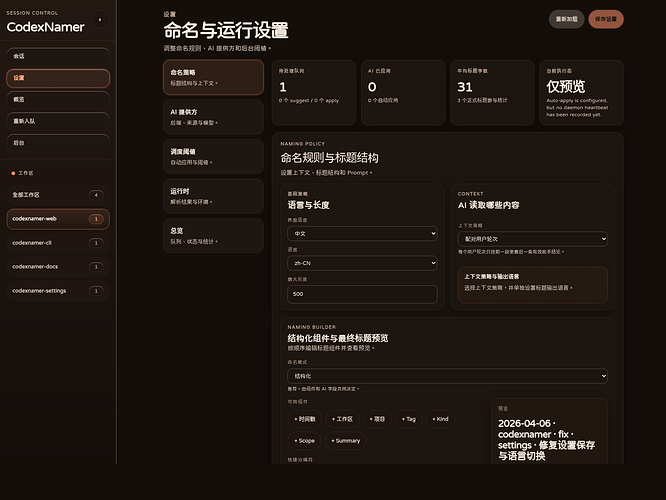Click the 工作区 section label in sidebar

tap(25, 173)
